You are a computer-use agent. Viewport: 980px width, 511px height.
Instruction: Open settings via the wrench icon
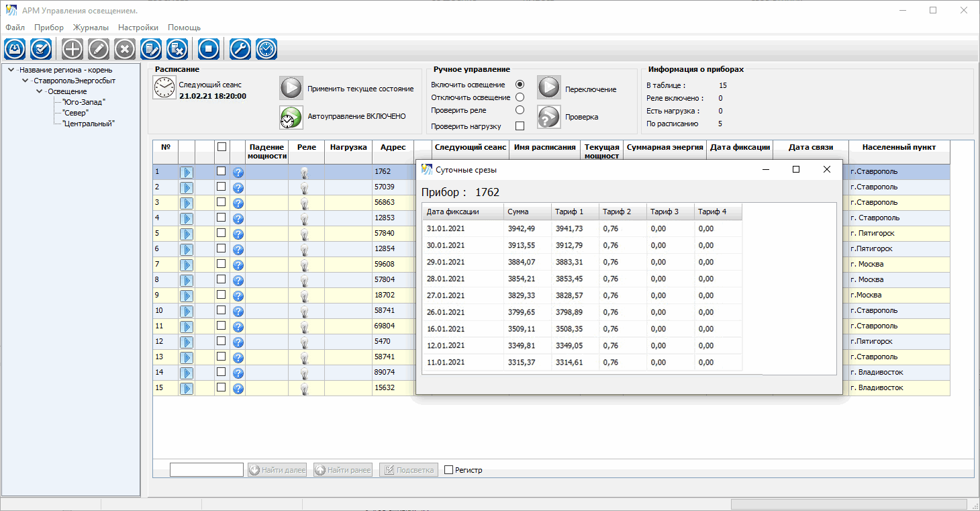240,49
